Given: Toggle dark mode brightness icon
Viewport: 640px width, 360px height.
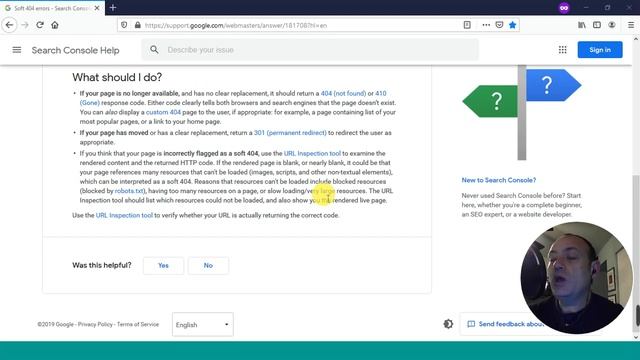Looking at the screenshot, I should coord(448,324).
